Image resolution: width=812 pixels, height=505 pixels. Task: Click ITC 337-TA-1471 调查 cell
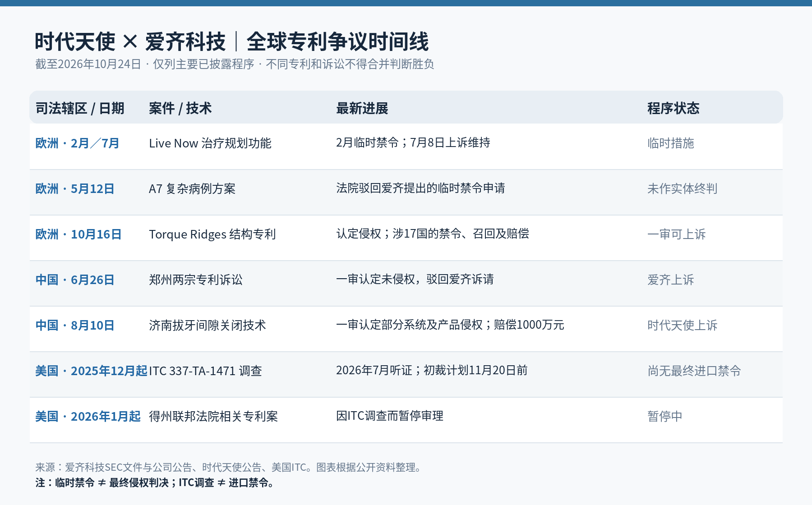pyautogui.click(x=206, y=371)
